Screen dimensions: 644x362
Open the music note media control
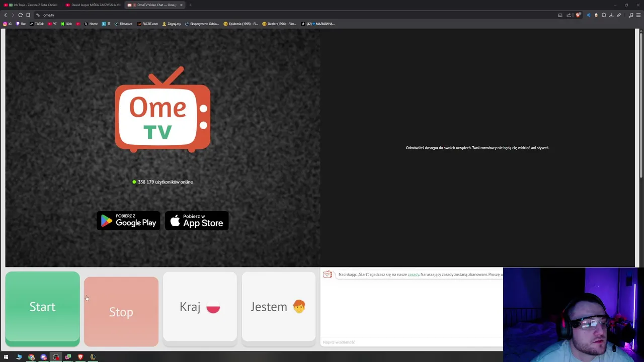point(631,15)
